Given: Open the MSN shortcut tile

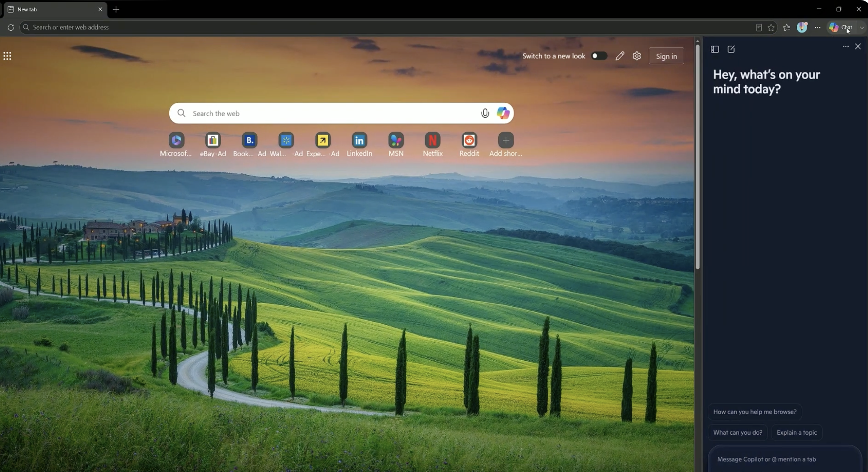Looking at the screenshot, I should 396,145.
